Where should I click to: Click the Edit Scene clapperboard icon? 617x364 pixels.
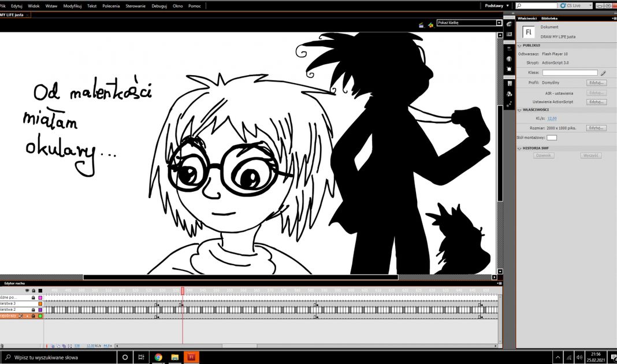point(421,24)
